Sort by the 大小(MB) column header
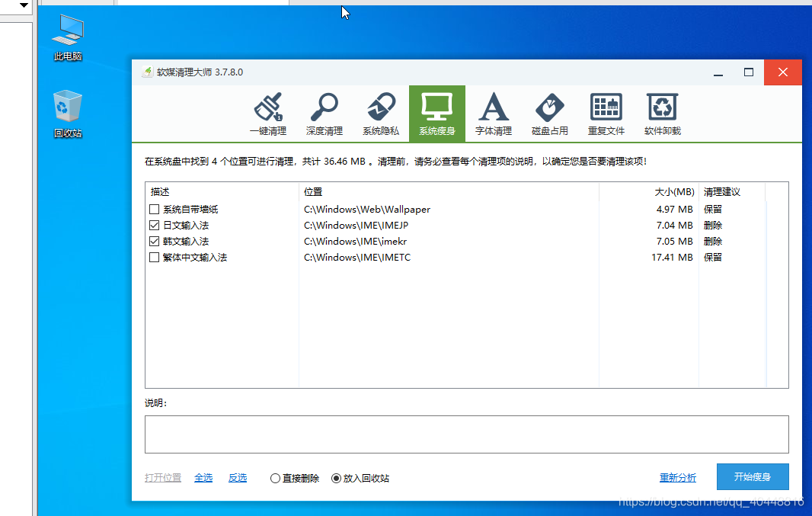Screen dimensions: 812x516 click(x=649, y=191)
